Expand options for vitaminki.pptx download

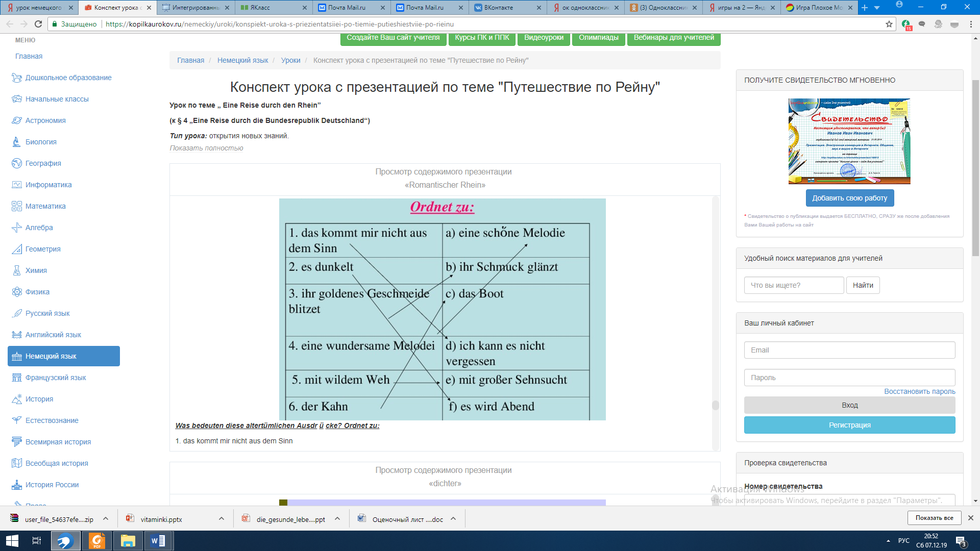tap(222, 519)
